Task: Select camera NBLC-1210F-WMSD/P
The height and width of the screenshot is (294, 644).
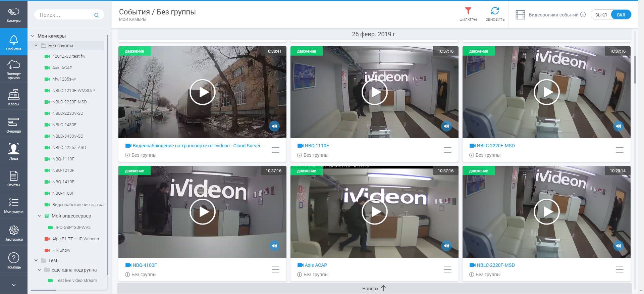Action: [74, 91]
